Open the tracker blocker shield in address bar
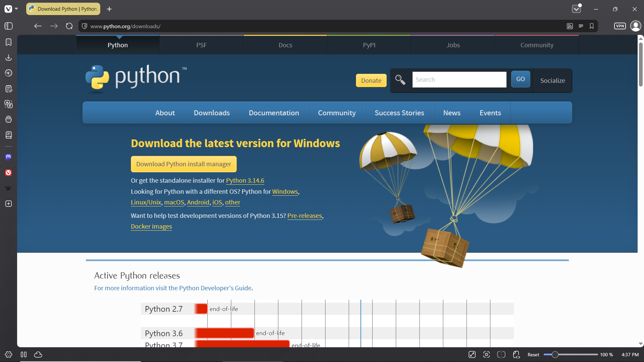The height and width of the screenshot is (362, 644). (85, 26)
